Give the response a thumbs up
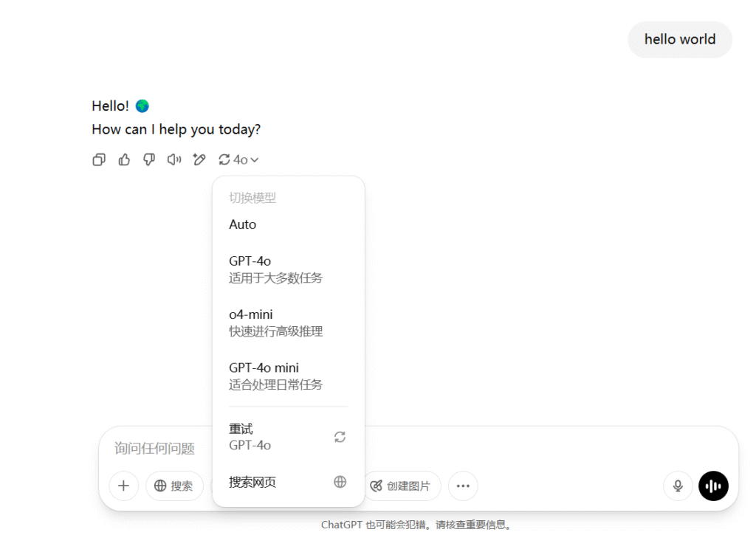Image resolution: width=756 pixels, height=535 pixels. coord(124,159)
